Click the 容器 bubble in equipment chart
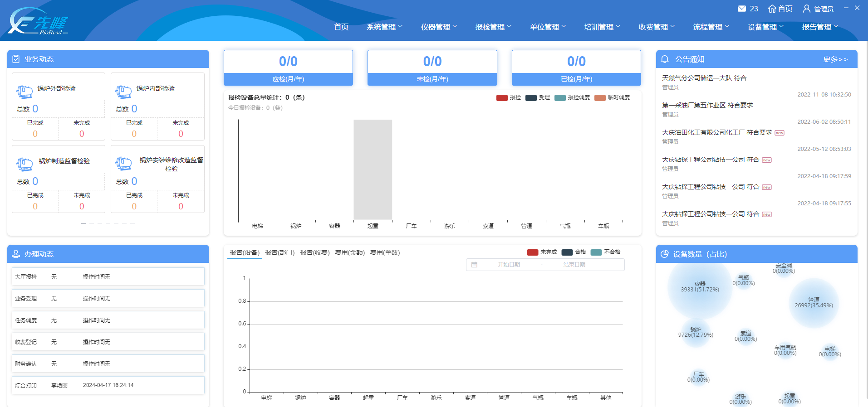This screenshot has height=407, width=868. point(700,287)
